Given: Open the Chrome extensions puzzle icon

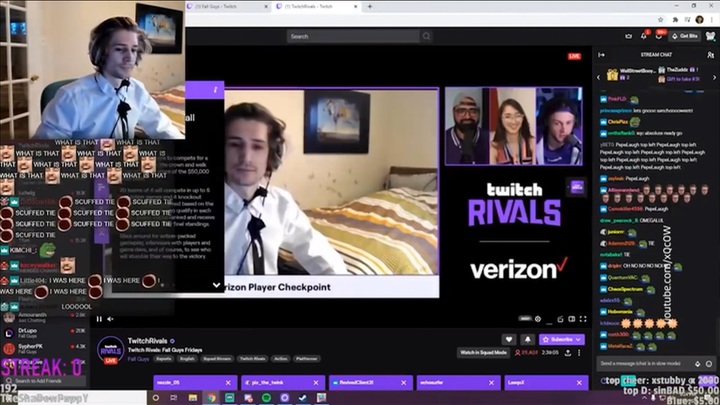Looking at the screenshot, I should pyautogui.click(x=675, y=19).
